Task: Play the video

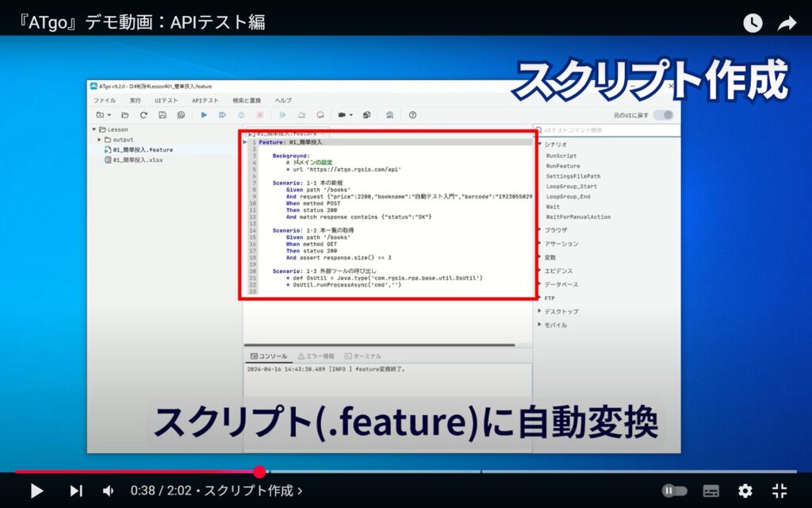Action: click(x=36, y=491)
